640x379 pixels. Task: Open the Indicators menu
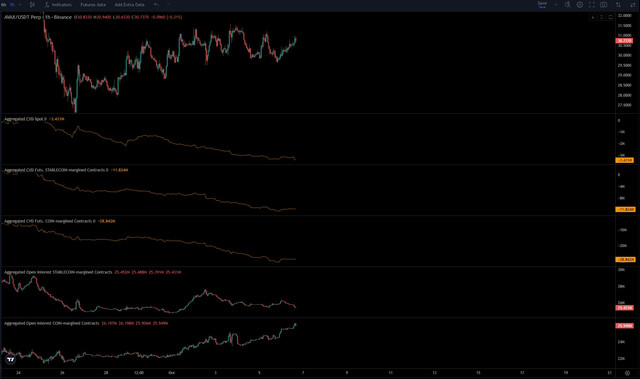point(58,4)
